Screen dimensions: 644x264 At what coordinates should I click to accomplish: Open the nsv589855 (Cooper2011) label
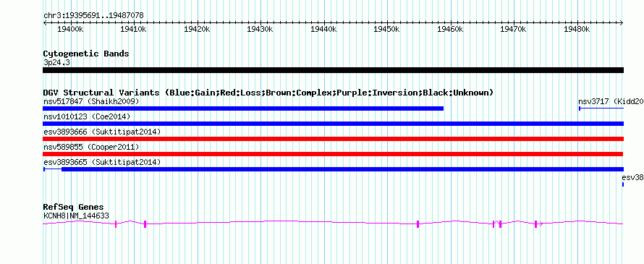(x=91, y=147)
